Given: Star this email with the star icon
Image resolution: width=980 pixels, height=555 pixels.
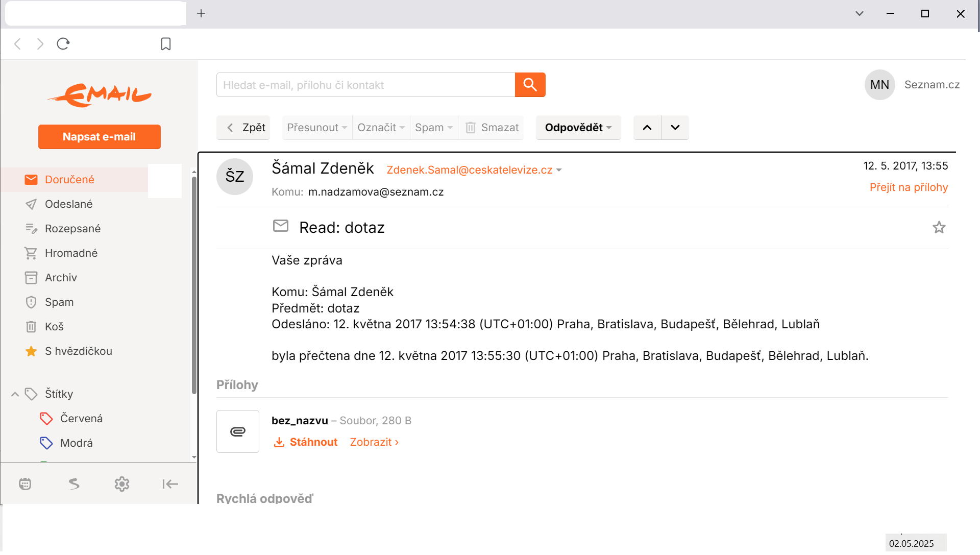Looking at the screenshot, I should 939,227.
